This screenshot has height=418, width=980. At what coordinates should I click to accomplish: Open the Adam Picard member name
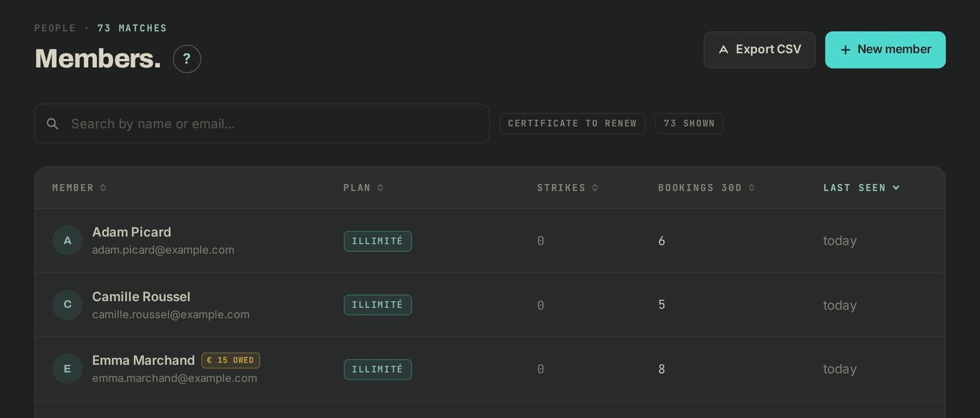pos(132,232)
